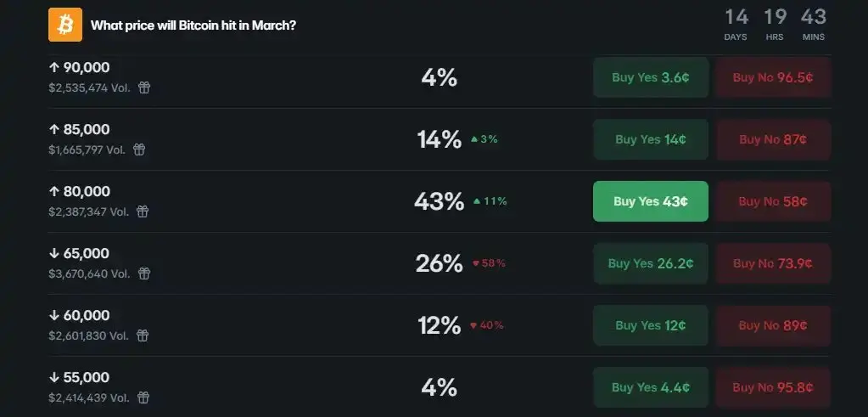This screenshot has width=868, height=417.
Task: Select Buy Yes 14¢ for 85,000
Action: 651,139
